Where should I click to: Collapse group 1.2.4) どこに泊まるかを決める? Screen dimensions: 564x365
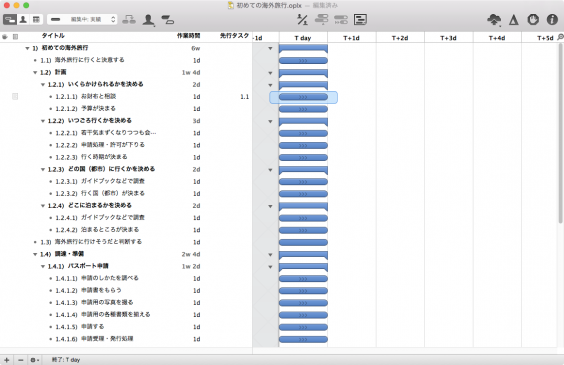tap(43, 206)
